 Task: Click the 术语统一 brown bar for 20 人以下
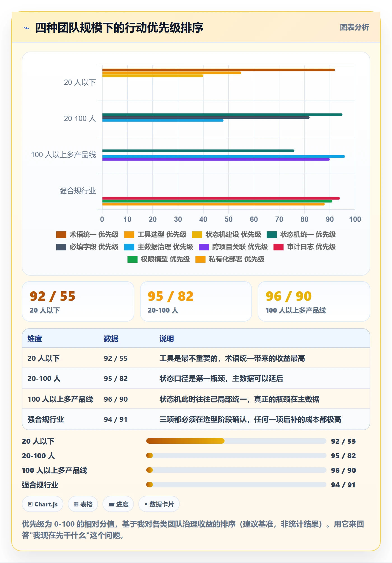(x=218, y=70)
